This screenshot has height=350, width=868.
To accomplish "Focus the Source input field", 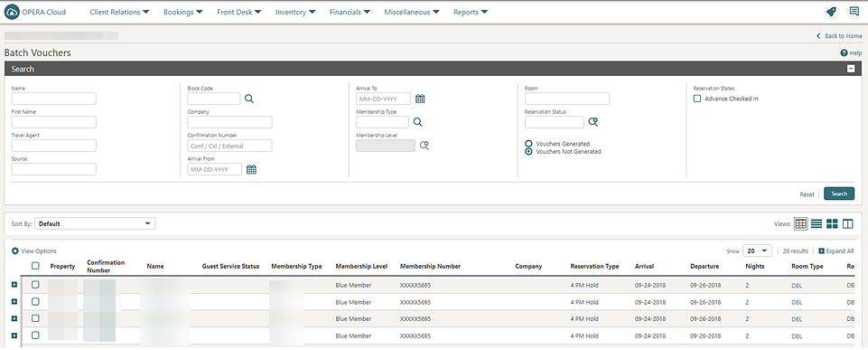I will tap(53, 169).
